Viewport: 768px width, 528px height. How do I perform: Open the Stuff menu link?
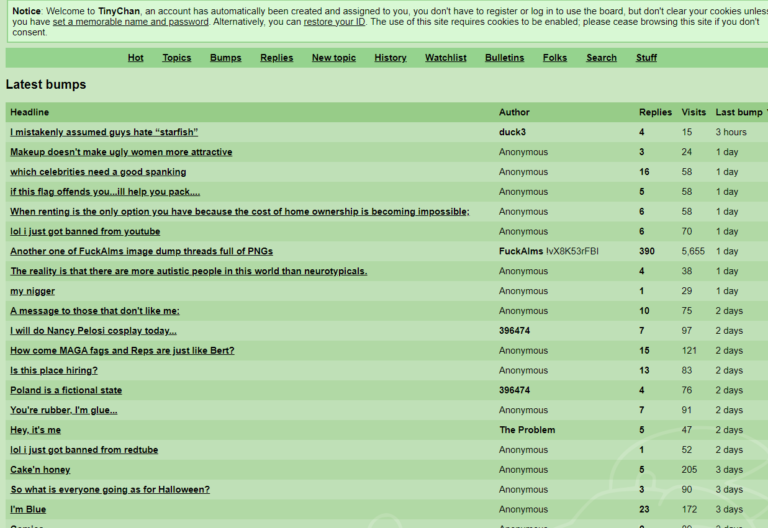[646, 58]
